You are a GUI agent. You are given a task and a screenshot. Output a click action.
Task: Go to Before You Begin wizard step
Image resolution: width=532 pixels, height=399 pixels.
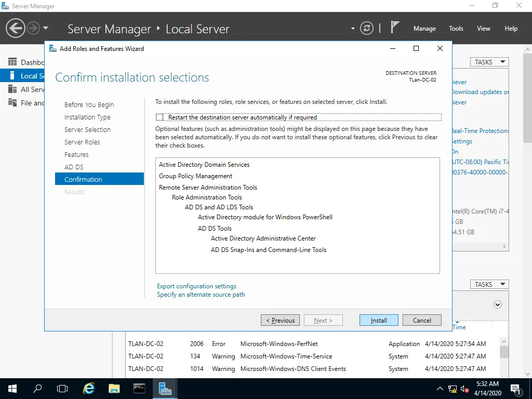pos(89,104)
